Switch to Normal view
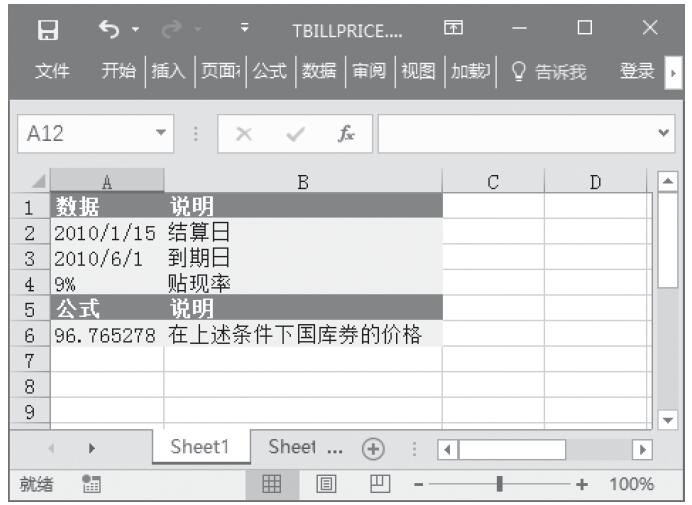This screenshot has width=692, height=505. (269, 485)
